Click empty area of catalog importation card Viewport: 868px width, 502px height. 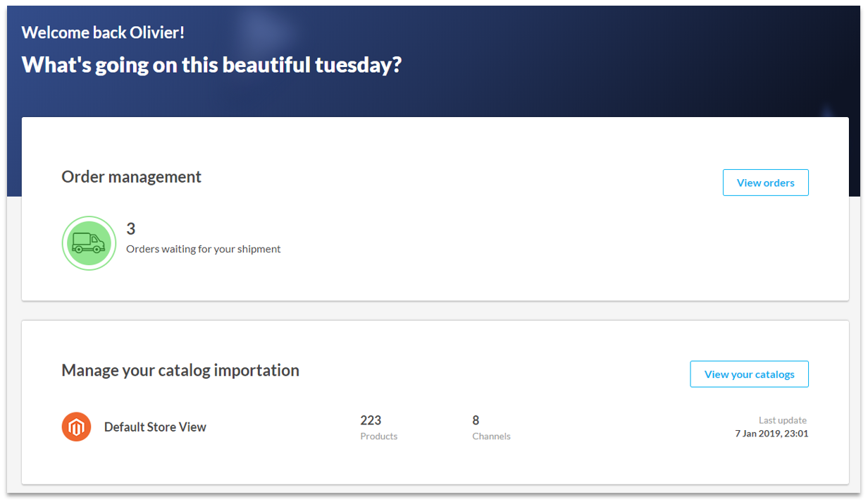(x=493, y=462)
